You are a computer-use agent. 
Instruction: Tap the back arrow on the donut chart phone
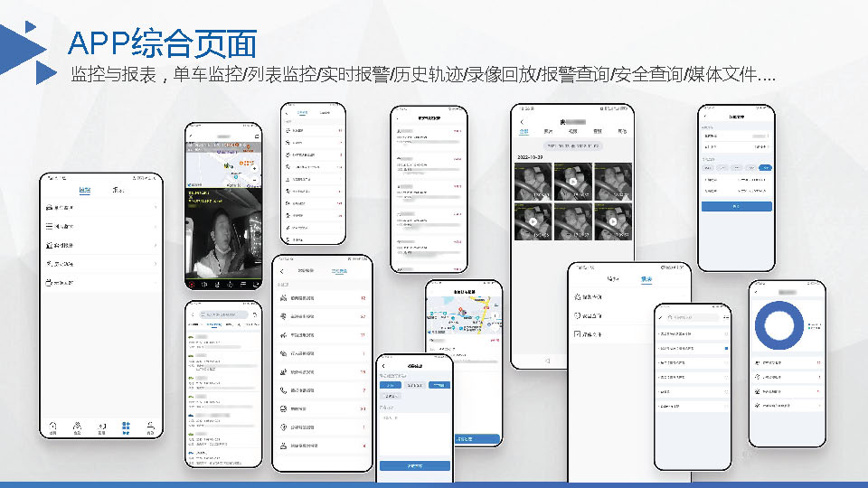[x=756, y=292]
